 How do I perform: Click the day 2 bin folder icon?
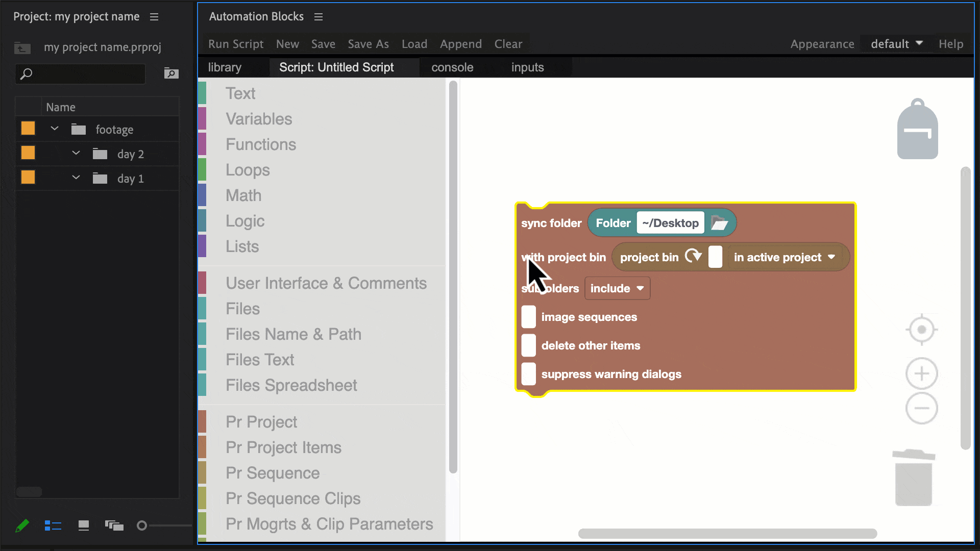(100, 154)
